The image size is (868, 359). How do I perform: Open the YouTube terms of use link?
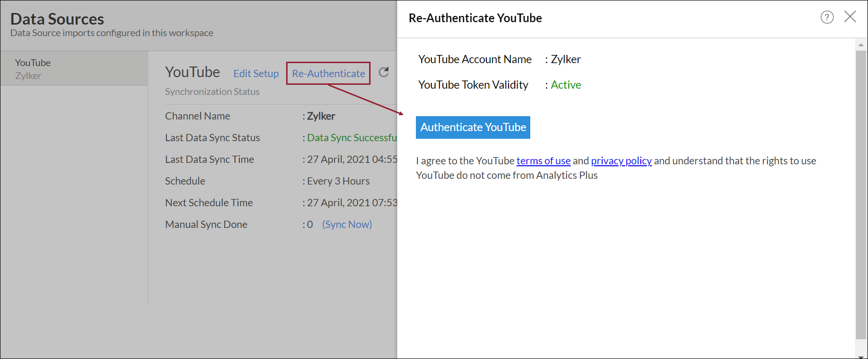[x=543, y=161]
